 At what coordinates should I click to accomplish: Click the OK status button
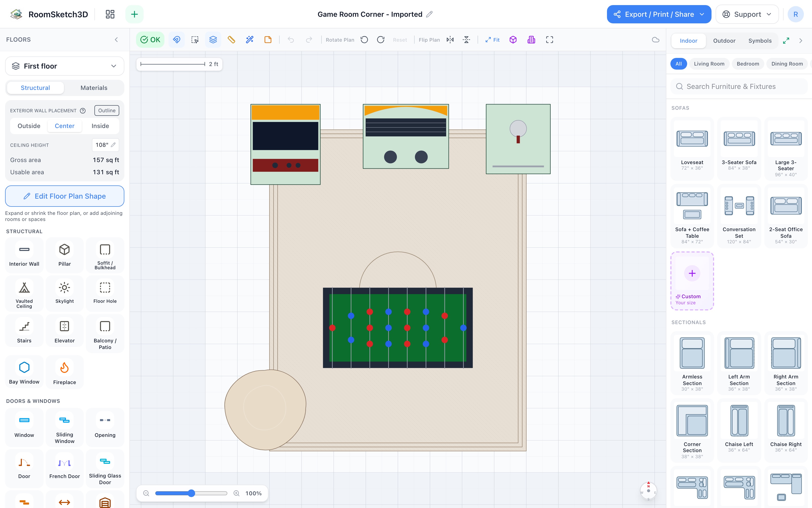click(x=150, y=40)
